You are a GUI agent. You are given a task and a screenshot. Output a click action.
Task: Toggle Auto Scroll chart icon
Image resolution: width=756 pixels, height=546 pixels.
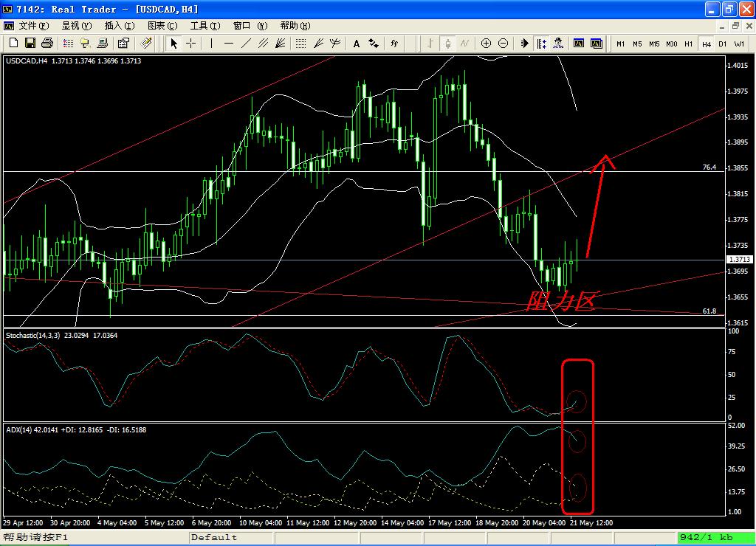[525, 44]
